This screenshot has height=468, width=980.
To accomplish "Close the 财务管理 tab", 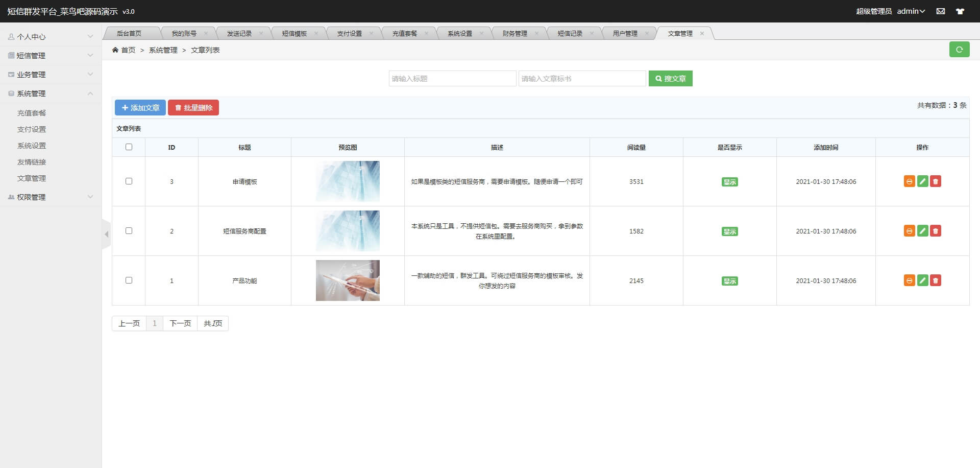I will click(536, 33).
